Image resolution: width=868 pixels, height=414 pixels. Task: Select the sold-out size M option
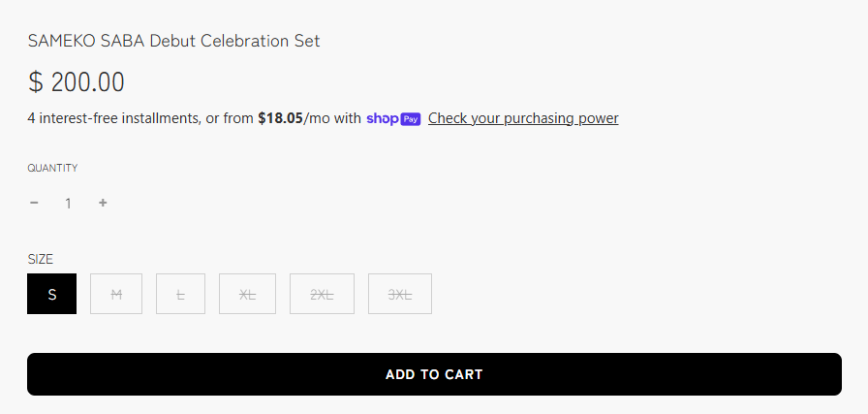116,294
